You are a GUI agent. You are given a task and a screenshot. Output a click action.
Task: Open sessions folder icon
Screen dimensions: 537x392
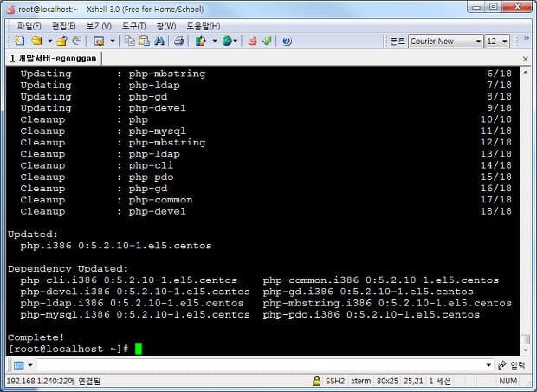click(36, 41)
